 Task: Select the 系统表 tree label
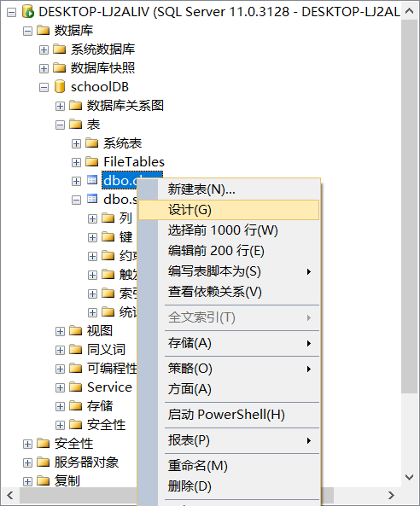(122, 143)
